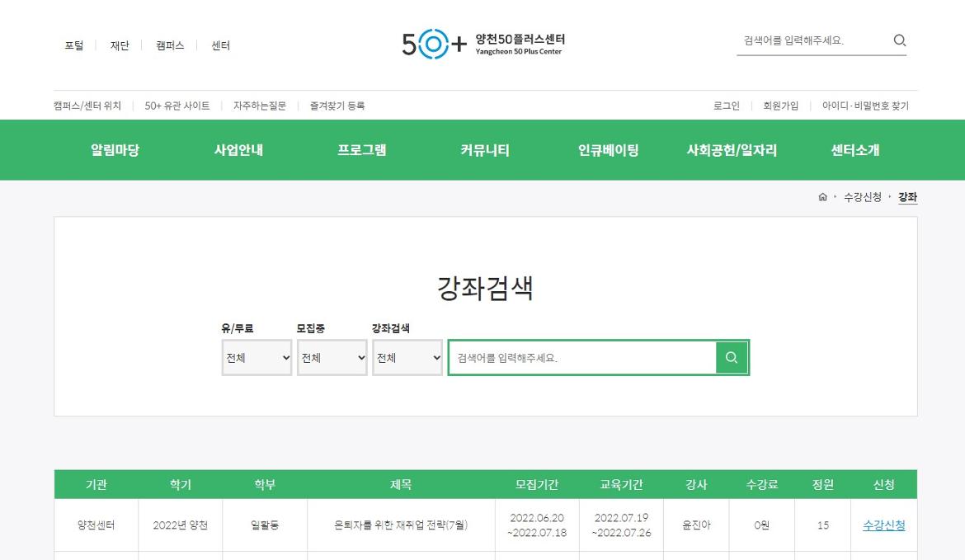
Task: Open the 유/무료 dropdown
Action: click(x=257, y=357)
